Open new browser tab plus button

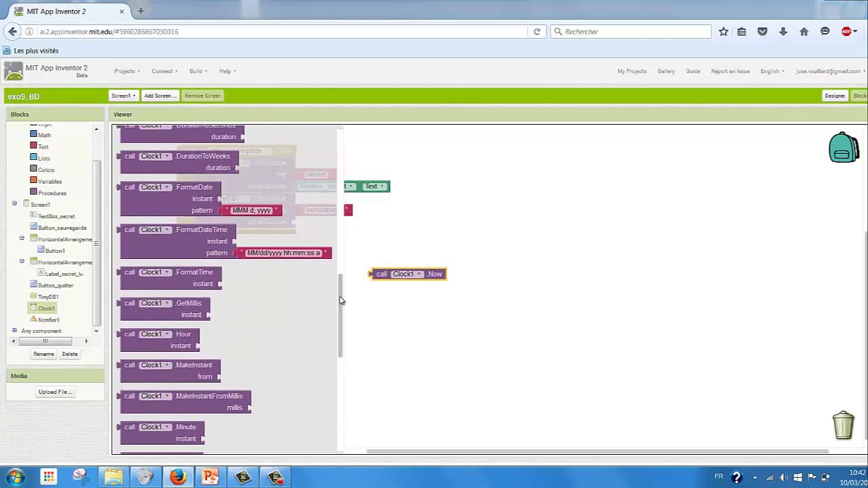(140, 11)
